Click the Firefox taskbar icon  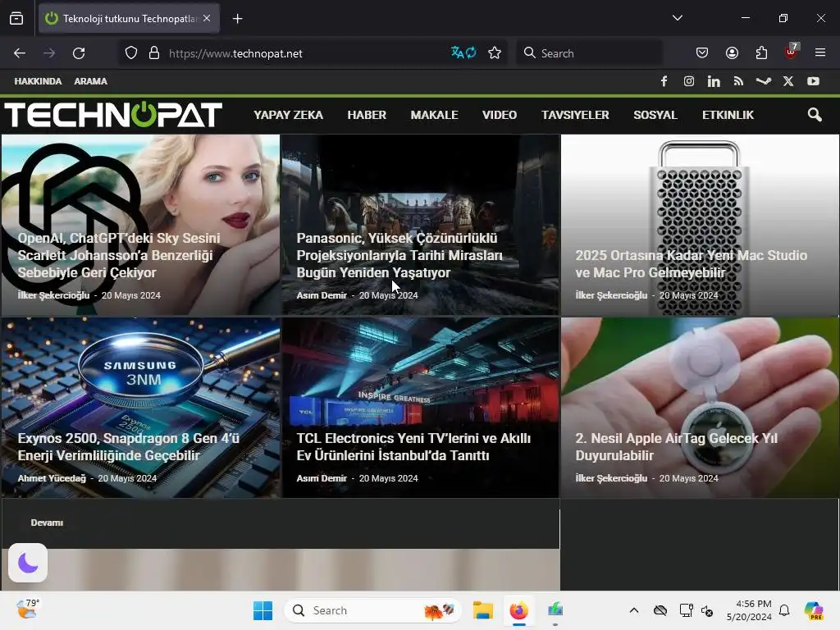tap(518, 610)
